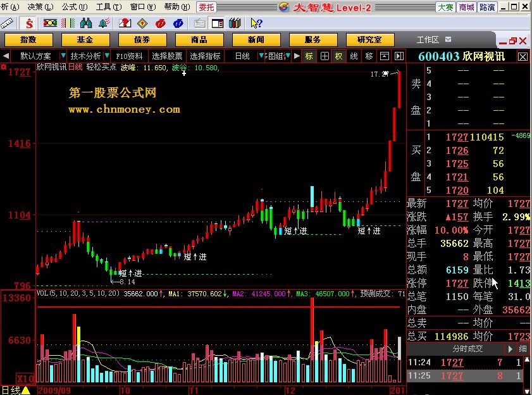Click the 委托 order button
This screenshot has width=532, height=395.
[206, 7]
